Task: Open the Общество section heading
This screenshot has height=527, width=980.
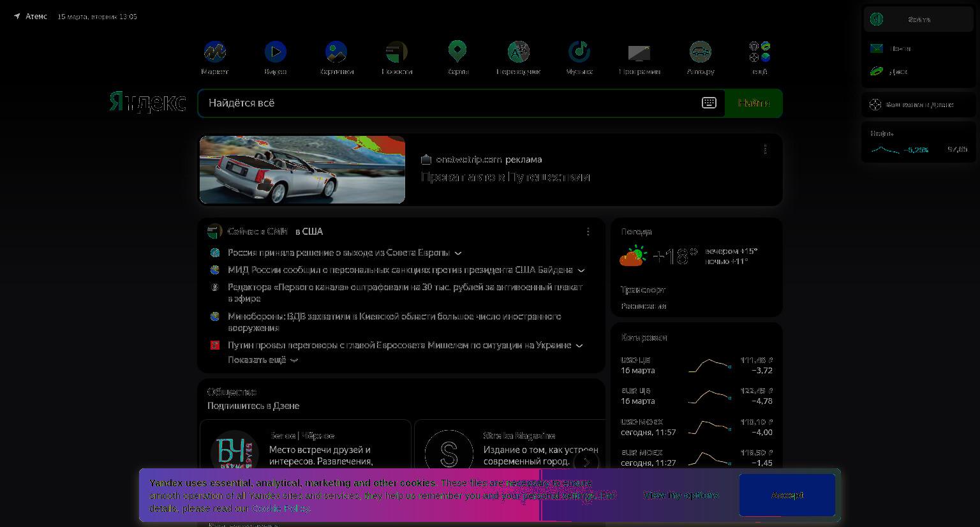Action: coord(232,392)
